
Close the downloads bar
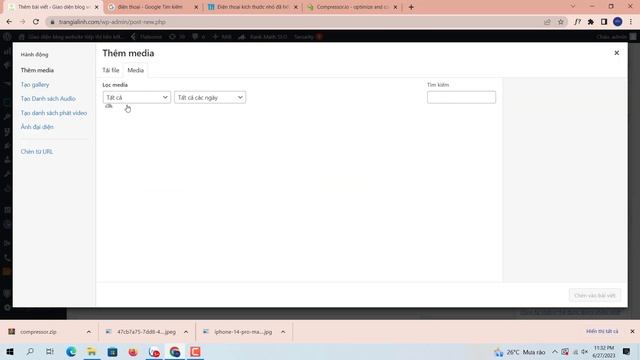click(632, 331)
